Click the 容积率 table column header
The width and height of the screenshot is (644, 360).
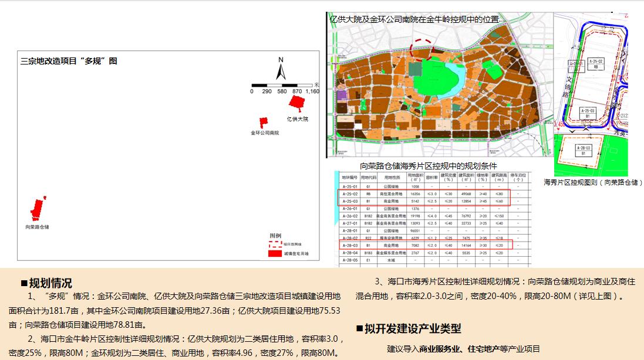tap(431, 178)
